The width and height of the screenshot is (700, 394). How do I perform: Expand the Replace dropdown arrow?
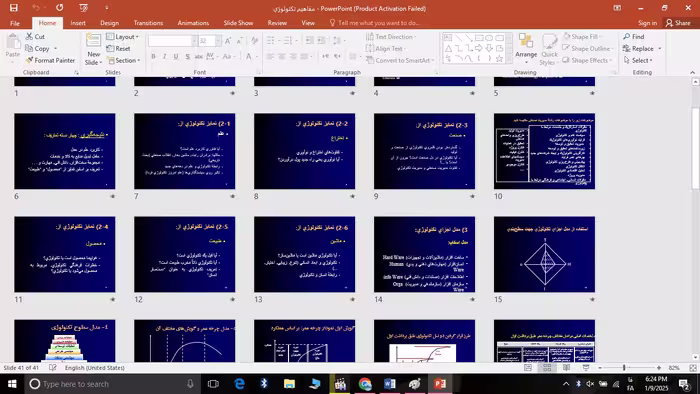(x=660, y=49)
